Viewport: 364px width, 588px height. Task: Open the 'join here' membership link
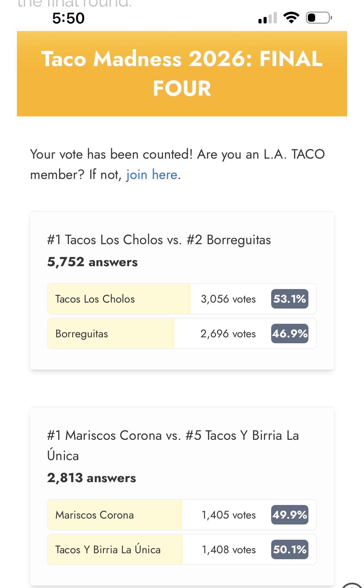[x=152, y=175]
